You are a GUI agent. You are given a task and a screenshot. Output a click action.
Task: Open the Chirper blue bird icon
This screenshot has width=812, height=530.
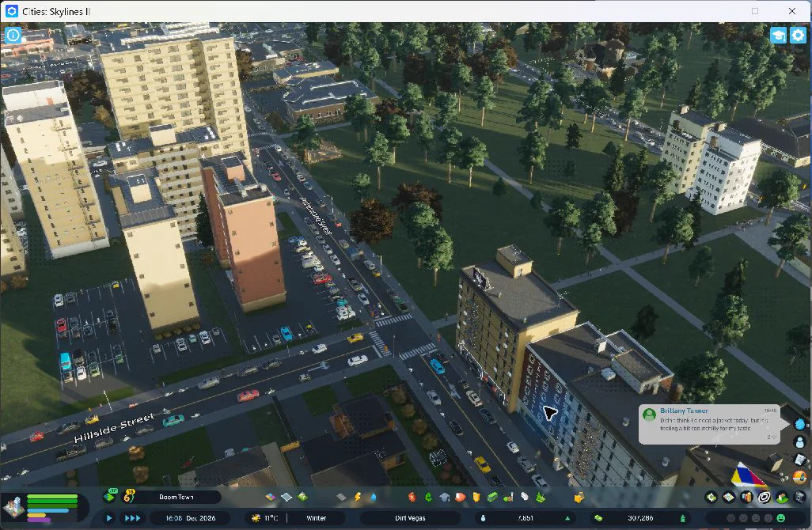[799, 425]
